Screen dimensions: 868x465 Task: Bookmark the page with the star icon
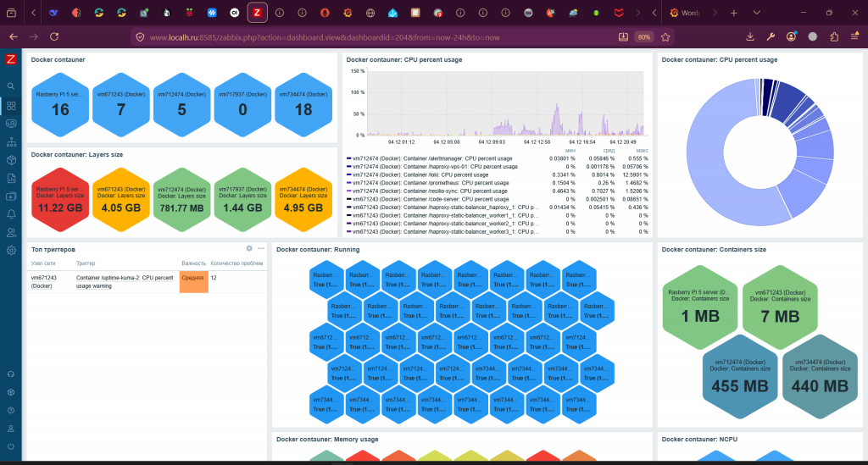(x=665, y=37)
